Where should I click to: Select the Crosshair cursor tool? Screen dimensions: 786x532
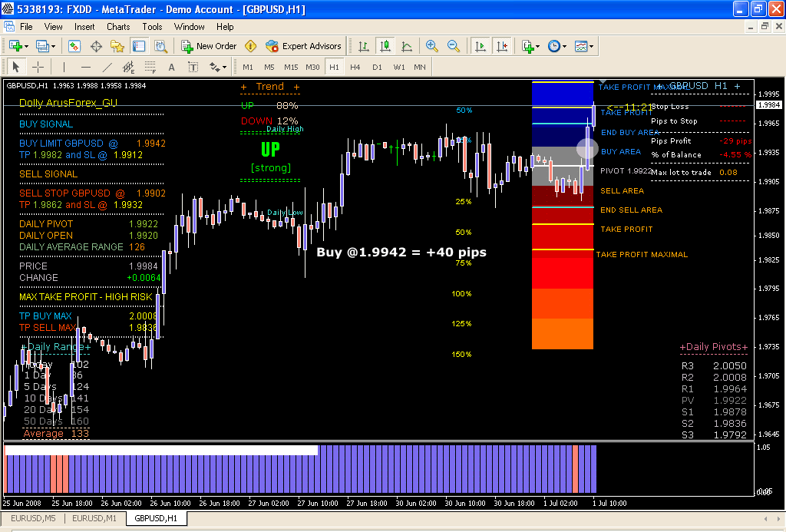point(38,67)
